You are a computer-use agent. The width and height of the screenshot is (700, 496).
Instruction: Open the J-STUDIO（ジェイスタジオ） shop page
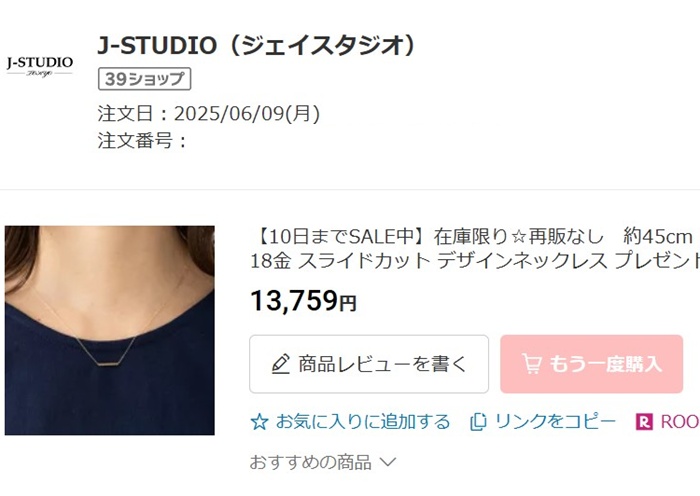coord(257,45)
